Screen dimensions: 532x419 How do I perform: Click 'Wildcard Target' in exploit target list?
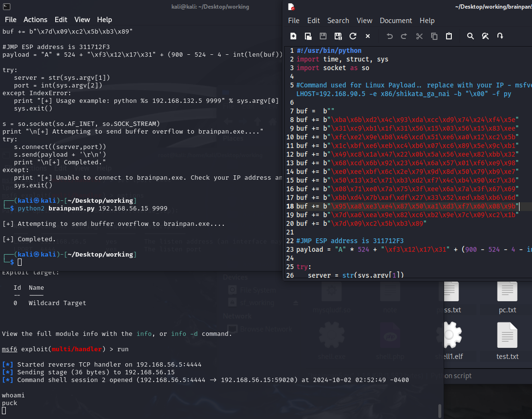(57, 303)
